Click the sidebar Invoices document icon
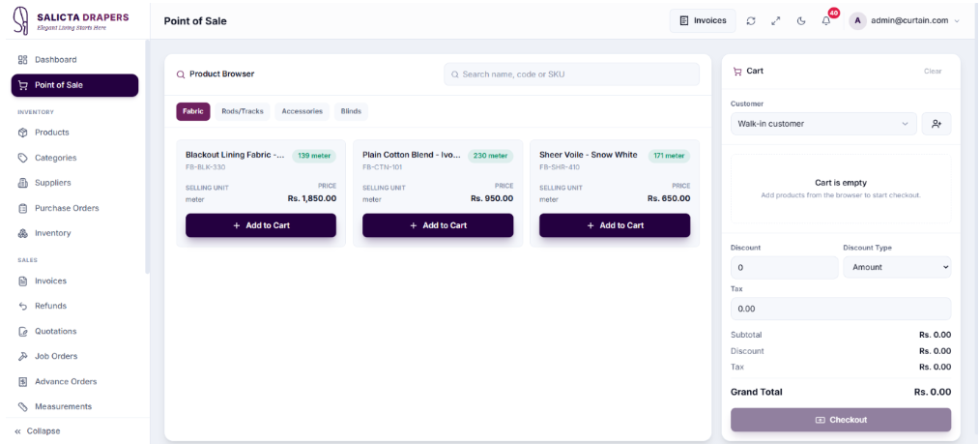Image resolution: width=980 pixels, height=444 pixels. tap(23, 281)
